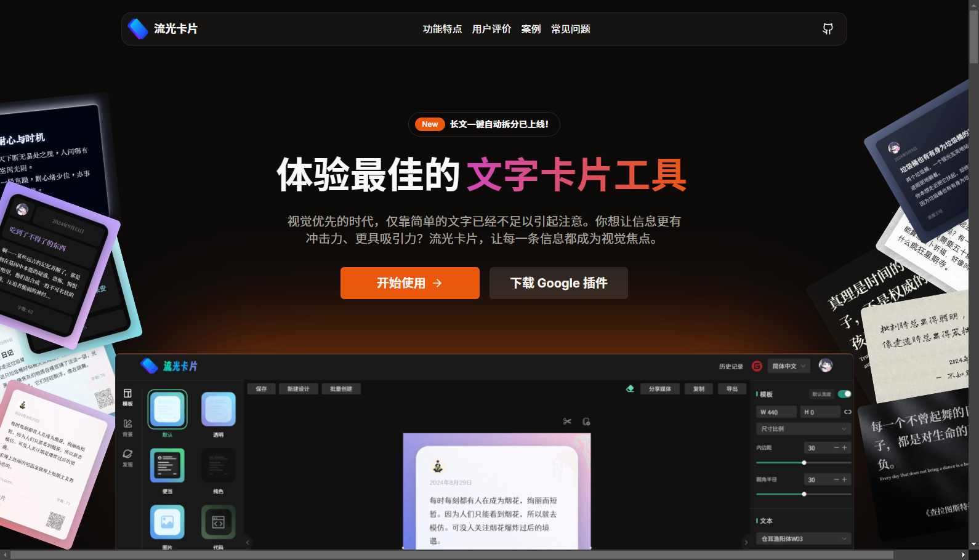This screenshot has width=979, height=560.
Task: Open the 尺寸比例 dropdown
Action: (804, 429)
